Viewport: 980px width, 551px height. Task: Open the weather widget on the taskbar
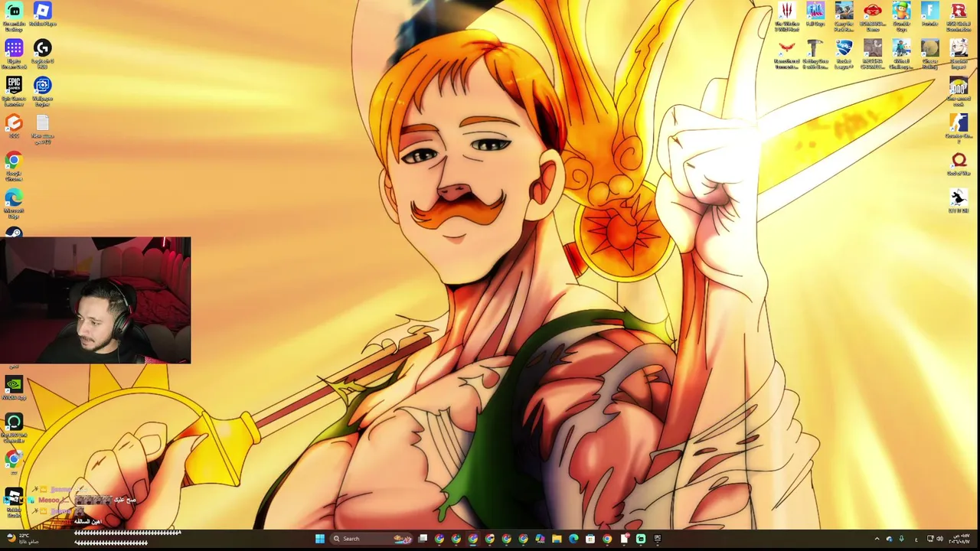pyautogui.click(x=21, y=539)
